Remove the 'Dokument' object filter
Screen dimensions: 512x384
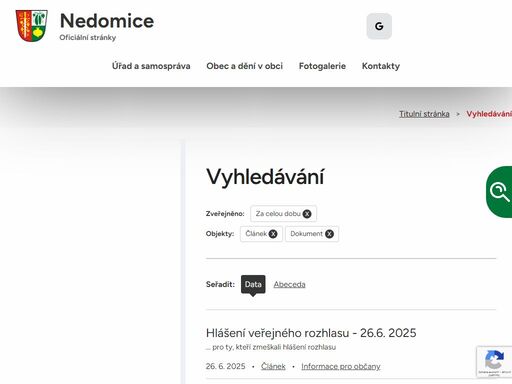[329, 234]
